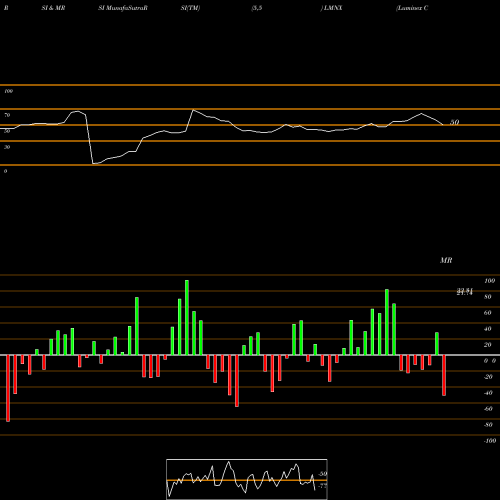Click the 'SI(TM)' header label
Image resolution: width=500 pixels, height=500 pixels.
[x=190, y=8]
